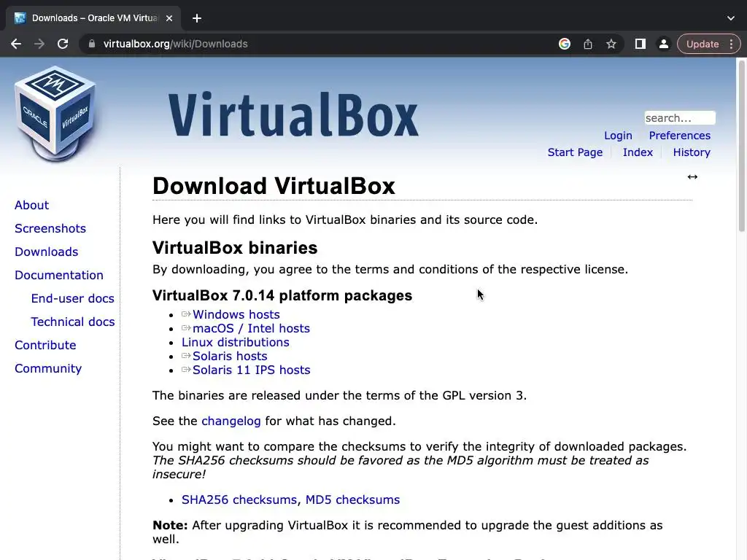The height and width of the screenshot is (560, 747).
Task: Open the tab search chevron in the tab strip
Action: [731, 18]
